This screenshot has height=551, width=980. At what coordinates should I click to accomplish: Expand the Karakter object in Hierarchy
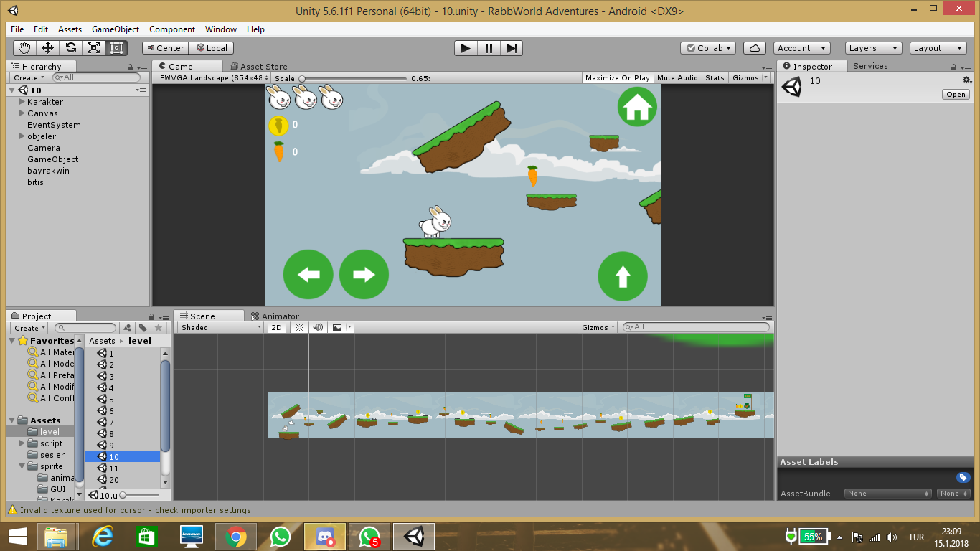(x=22, y=102)
